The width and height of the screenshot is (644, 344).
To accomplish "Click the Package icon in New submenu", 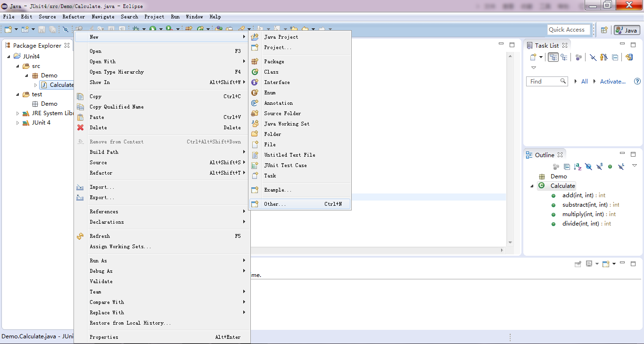I will pos(255,61).
